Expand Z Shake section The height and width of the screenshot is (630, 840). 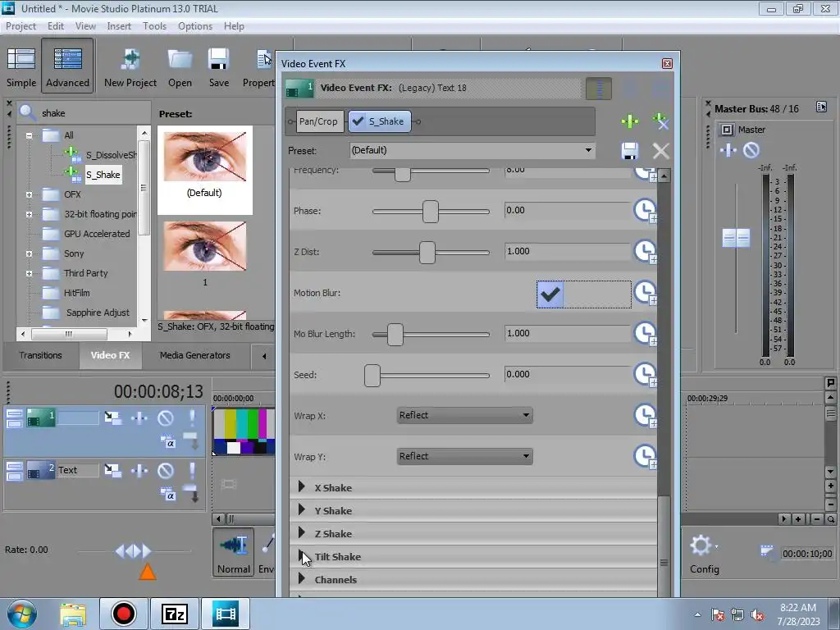pos(302,533)
